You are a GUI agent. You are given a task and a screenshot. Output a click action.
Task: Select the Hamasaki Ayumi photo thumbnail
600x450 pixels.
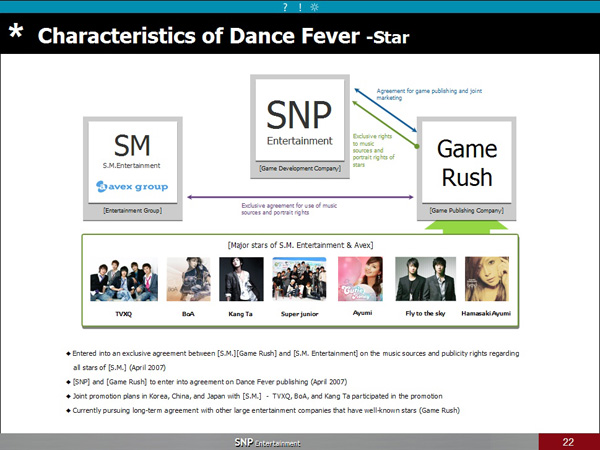pos(487,278)
